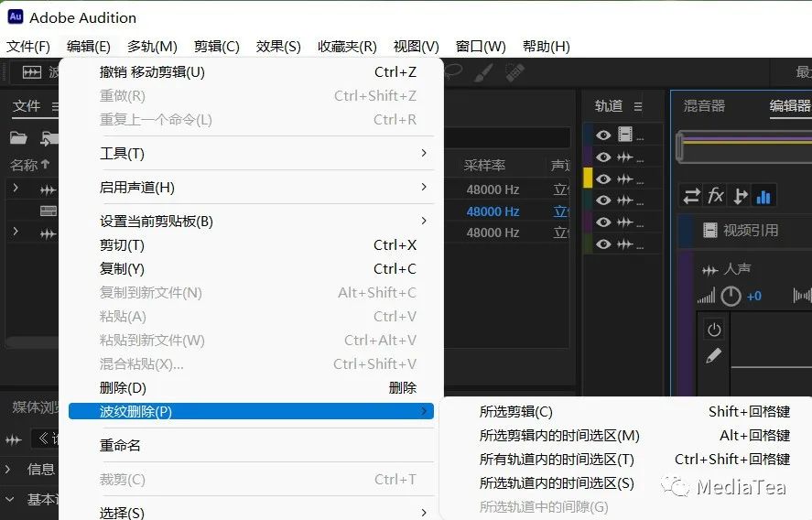Toggle eye icon of second track row

[x=602, y=157]
